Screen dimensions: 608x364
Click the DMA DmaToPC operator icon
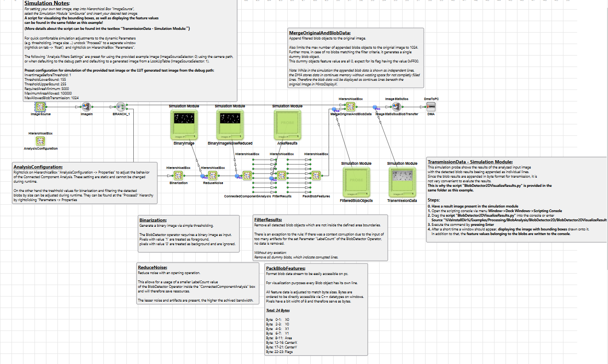431,106
